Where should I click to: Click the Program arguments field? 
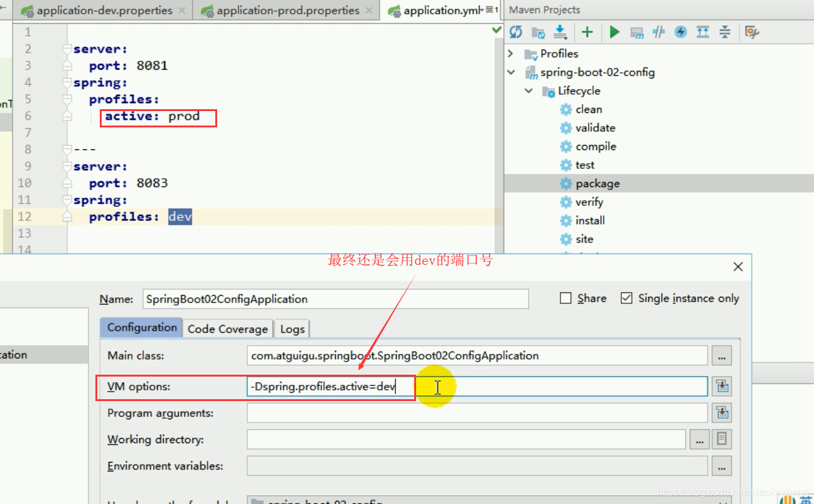(x=477, y=413)
